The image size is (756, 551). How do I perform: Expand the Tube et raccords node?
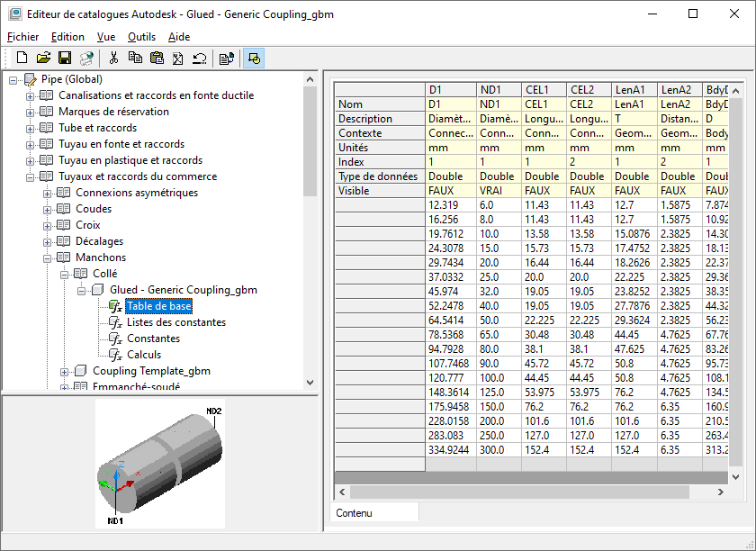[x=31, y=128]
